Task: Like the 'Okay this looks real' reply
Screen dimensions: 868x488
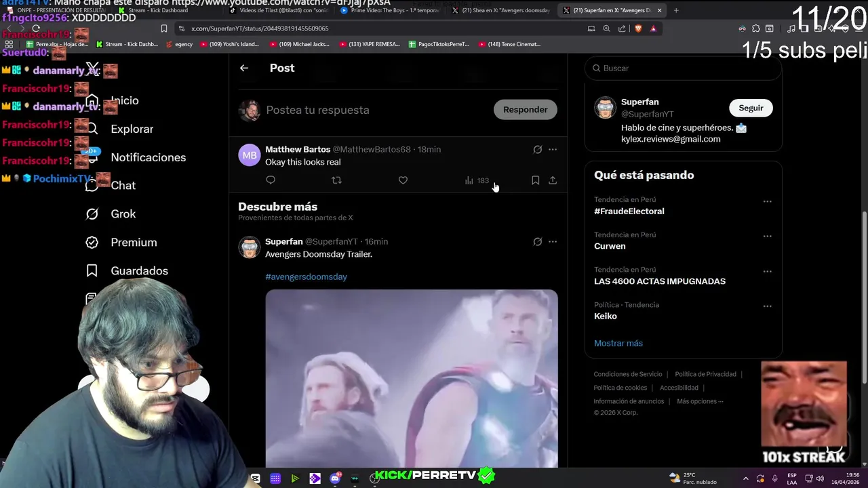Action: 403,180
